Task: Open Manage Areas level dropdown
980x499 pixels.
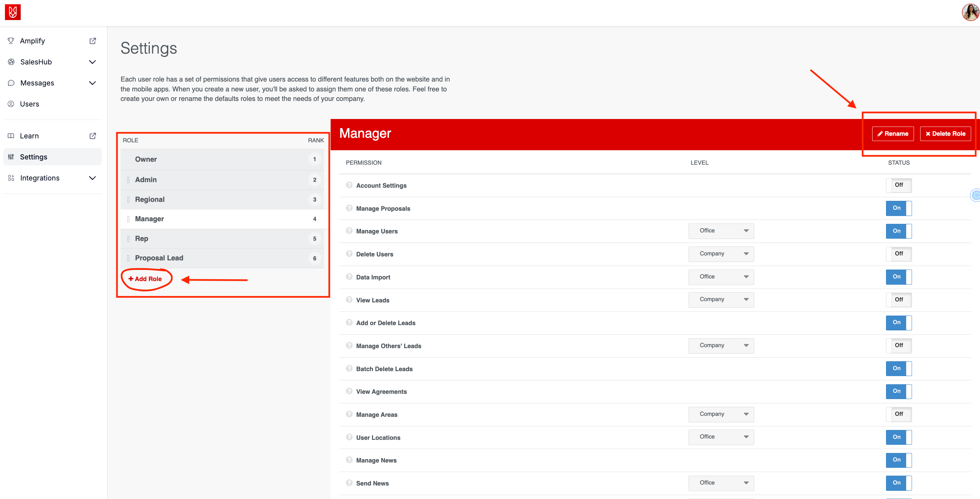Action: (721, 414)
